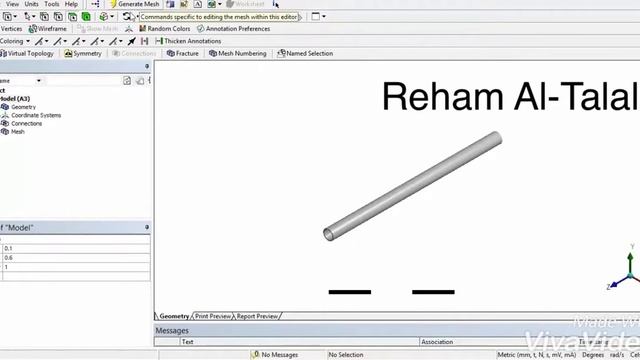Click the selection information cursor icon
Image resolution: width=640 pixels, height=360 pixels.
point(276,4)
